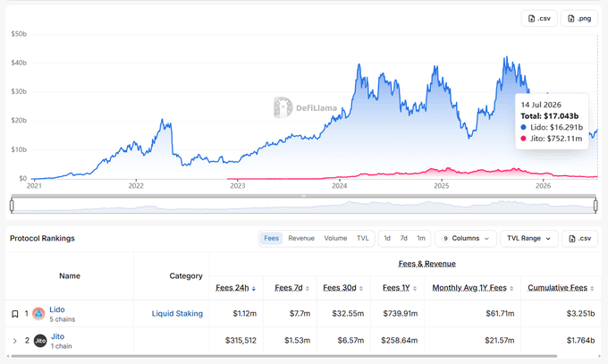Bookmark the Lido protocol
Image resolution: width=608 pixels, height=364 pixels.
(x=14, y=314)
